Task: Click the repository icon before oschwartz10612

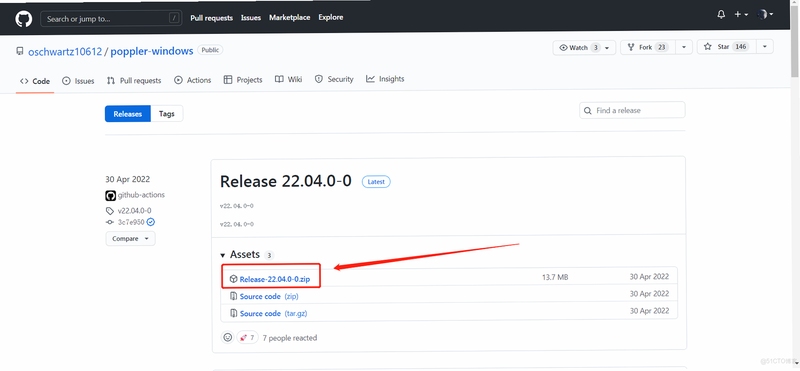Action: pos(20,52)
